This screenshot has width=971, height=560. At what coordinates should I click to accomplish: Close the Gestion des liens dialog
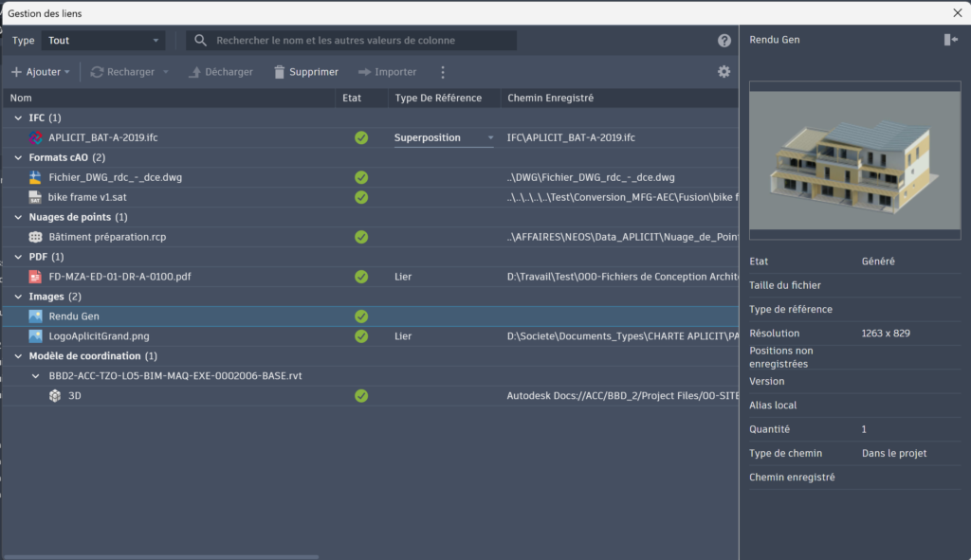click(x=958, y=13)
